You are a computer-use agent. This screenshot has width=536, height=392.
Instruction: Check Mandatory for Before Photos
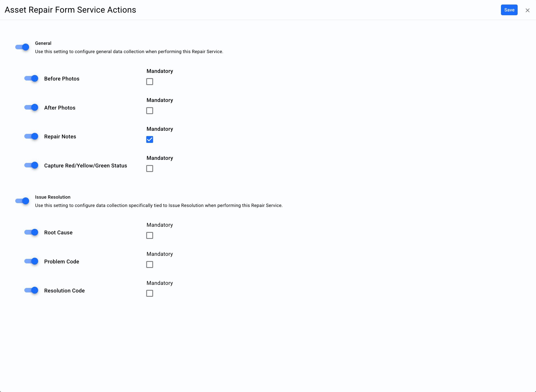coord(149,82)
